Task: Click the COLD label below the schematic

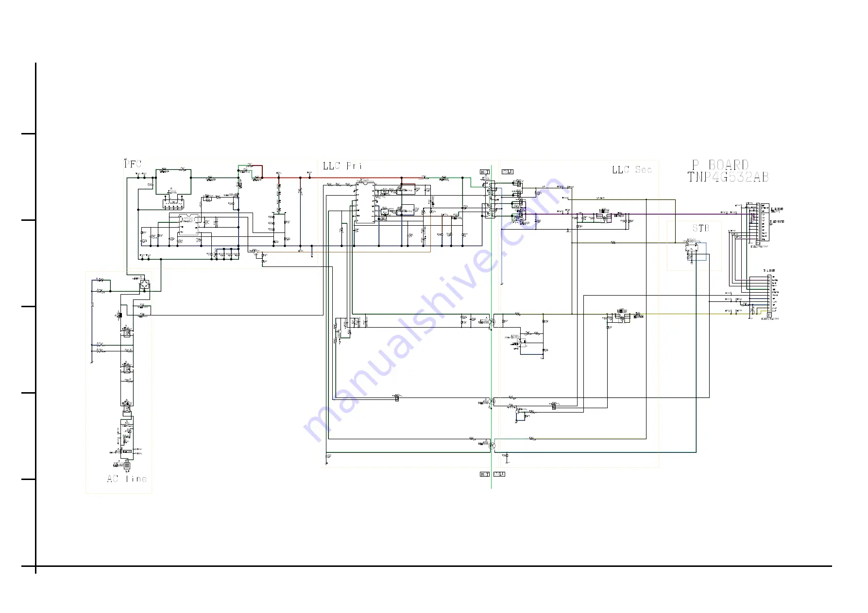Action: tap(499, 474)
